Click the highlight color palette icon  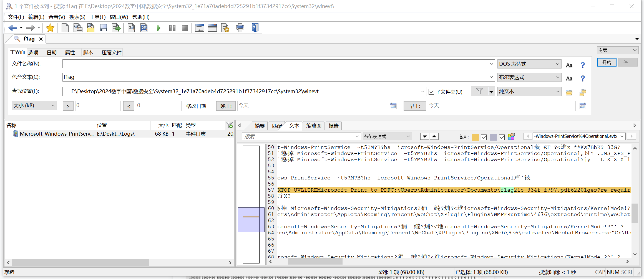point(512,136)
